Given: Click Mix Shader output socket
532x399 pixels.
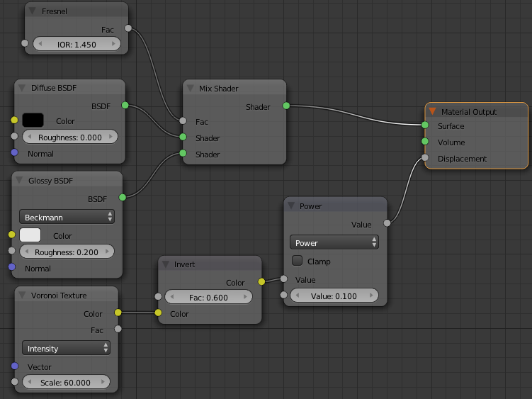Looking at the screenshot, I should 286,106.
